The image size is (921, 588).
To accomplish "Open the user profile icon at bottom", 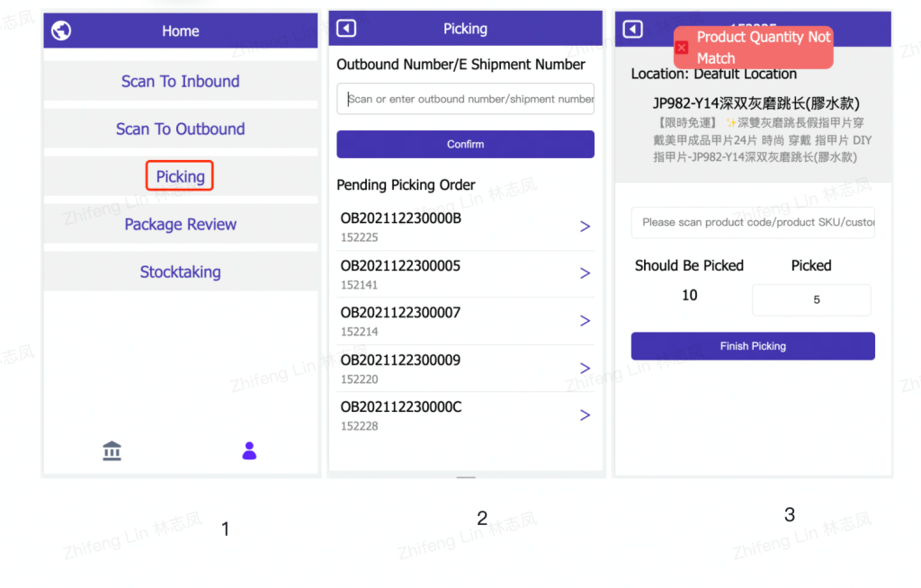I will tap(249, 450).
